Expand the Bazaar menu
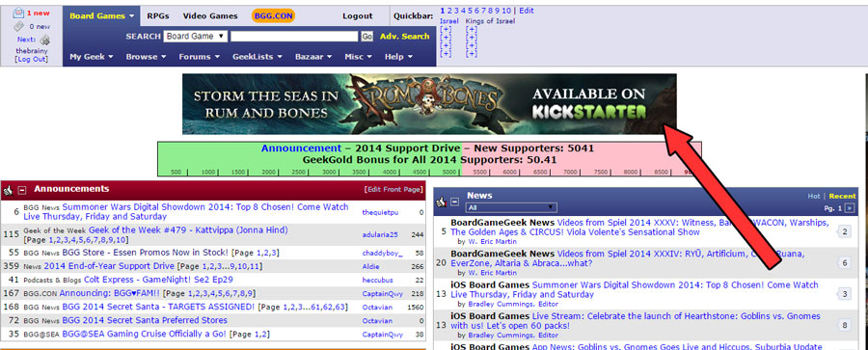The width and height of the screenshot is (868, 350). click(x=313, y=57)
